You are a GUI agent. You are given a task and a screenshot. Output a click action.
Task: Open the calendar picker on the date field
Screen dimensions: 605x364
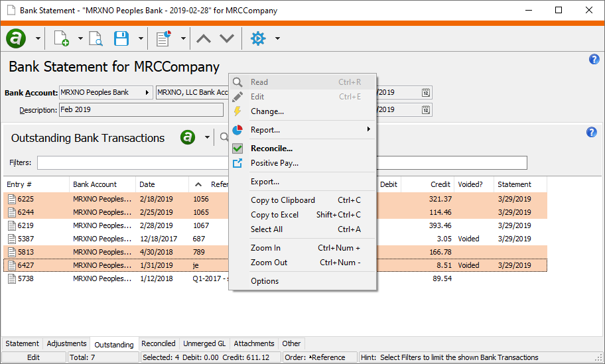coord(426,93)
